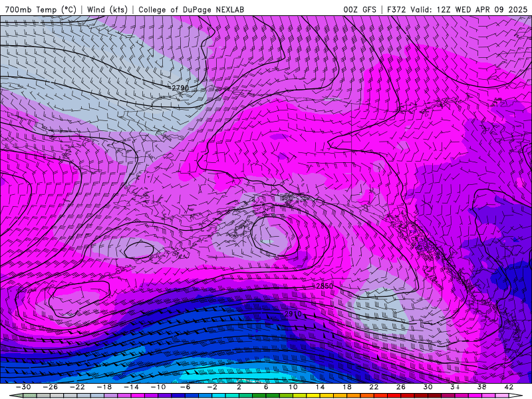Click the 18 value on the color scale
This screenshot has width=532, height=399.
(x=346, y=387)
